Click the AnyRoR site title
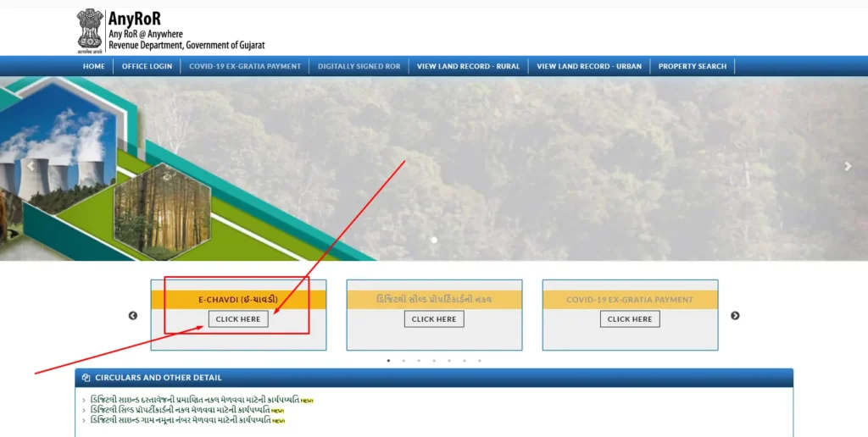 pyautogui.click(x=135, y=19)
